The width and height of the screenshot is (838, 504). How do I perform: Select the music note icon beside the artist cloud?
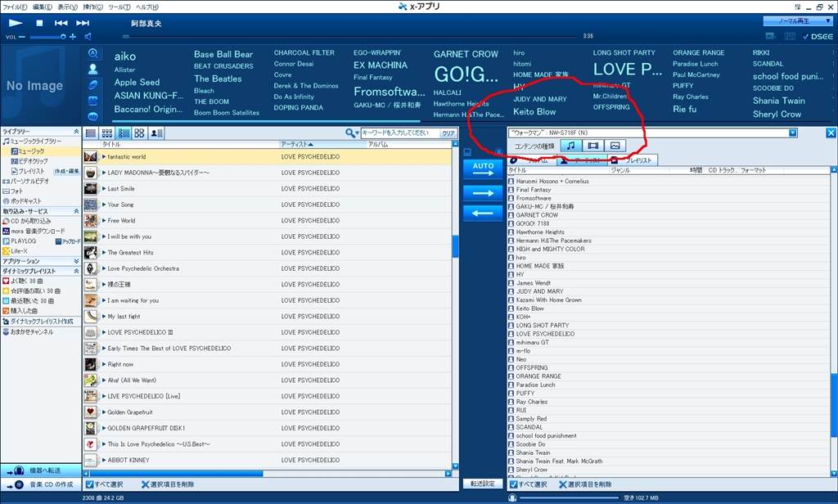click(x=93, y=101)
